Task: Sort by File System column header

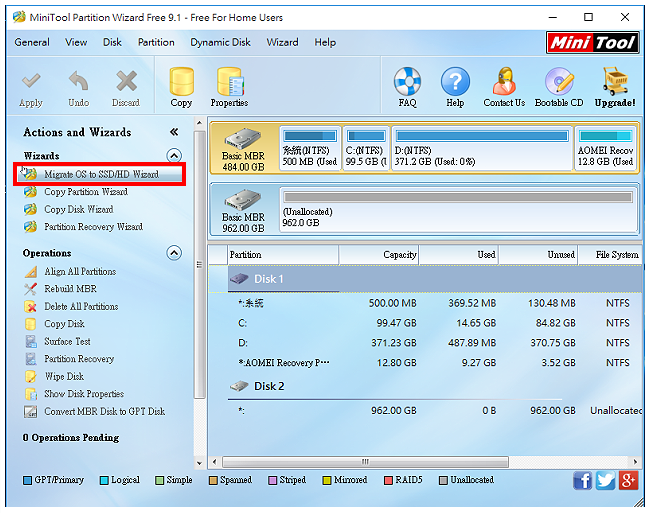Action: click(611, 255)
